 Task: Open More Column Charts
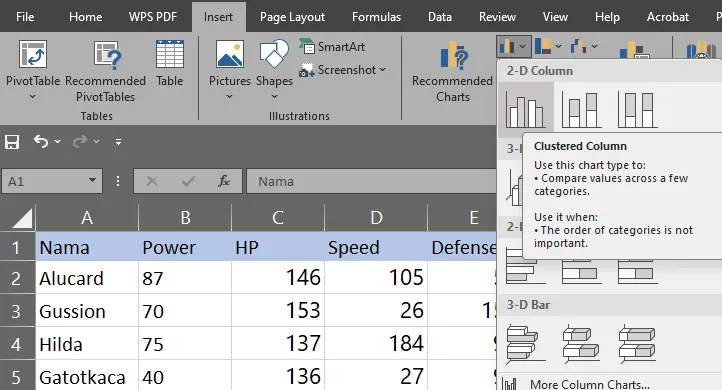click(x=589, y=384)
